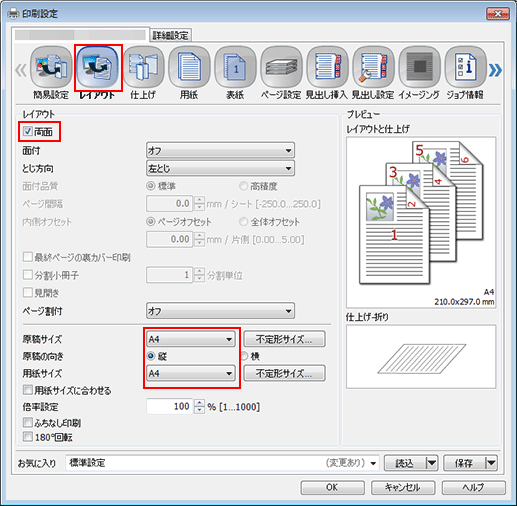Open the 原稿サイズ A4 dropdown
This screenshot has height=506, width=517.
coord(191,339)
